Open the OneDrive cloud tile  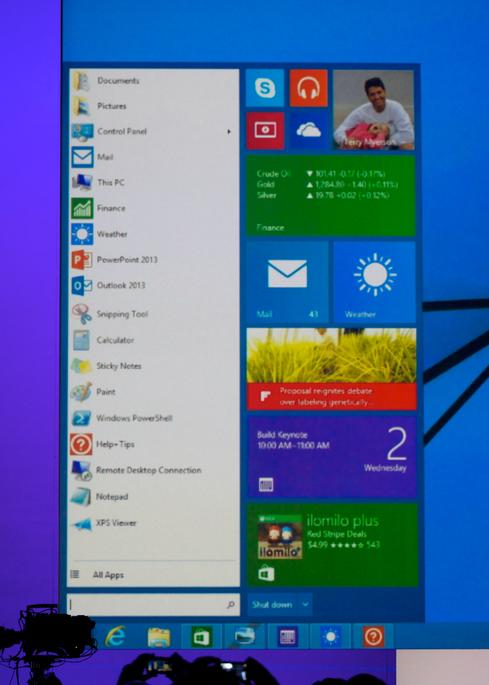(x=309, y=131)
